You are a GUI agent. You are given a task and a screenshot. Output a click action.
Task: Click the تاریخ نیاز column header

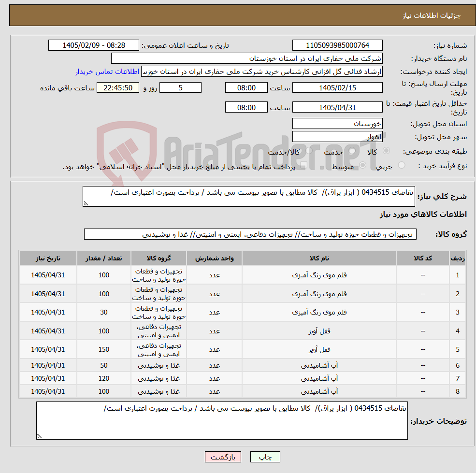(x=48, y=258)
